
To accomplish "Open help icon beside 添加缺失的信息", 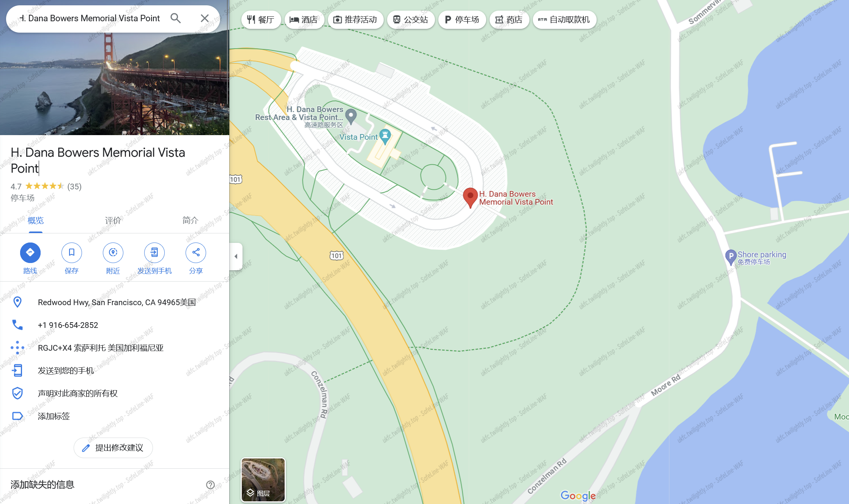I will 210,485.
